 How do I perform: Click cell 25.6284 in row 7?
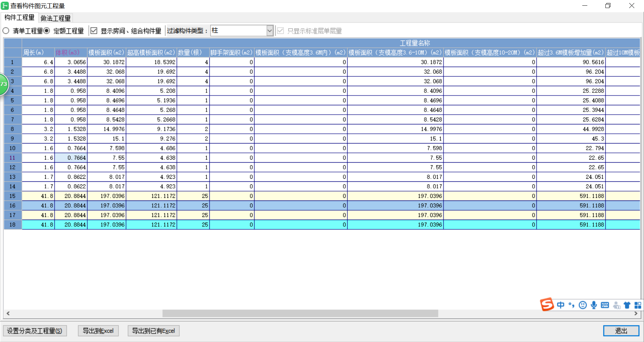click(571, 119)
